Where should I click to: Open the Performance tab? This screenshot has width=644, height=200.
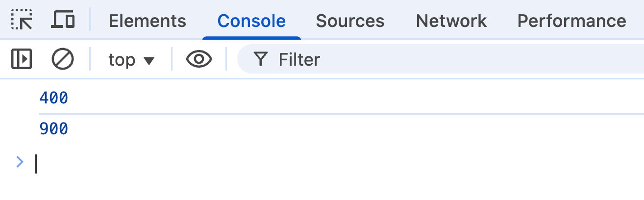pos(571,21)
